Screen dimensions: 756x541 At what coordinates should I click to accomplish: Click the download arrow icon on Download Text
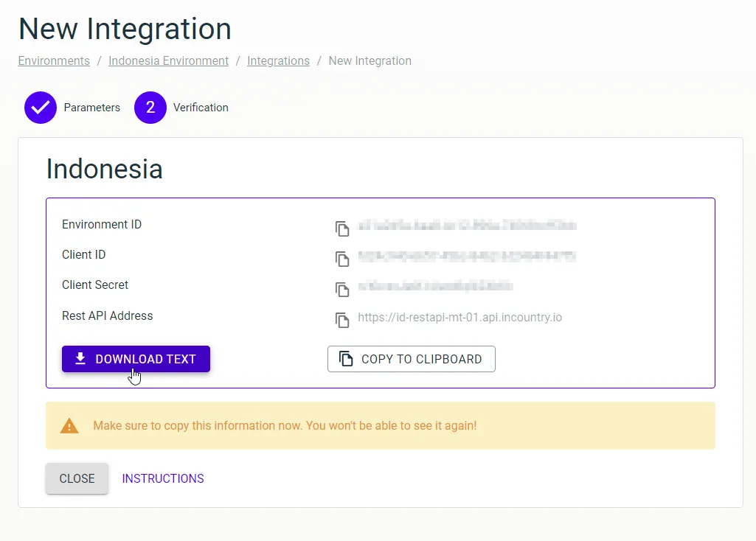tap(79, 358)
